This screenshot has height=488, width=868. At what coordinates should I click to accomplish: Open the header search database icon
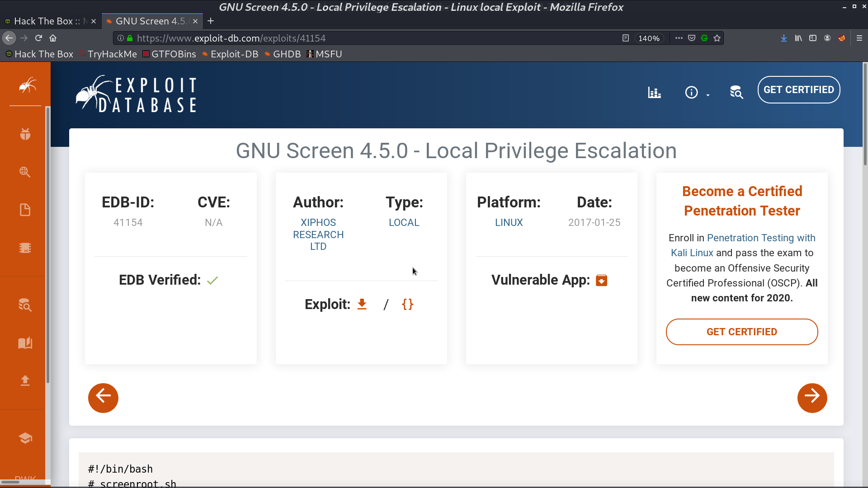(736, 92)
